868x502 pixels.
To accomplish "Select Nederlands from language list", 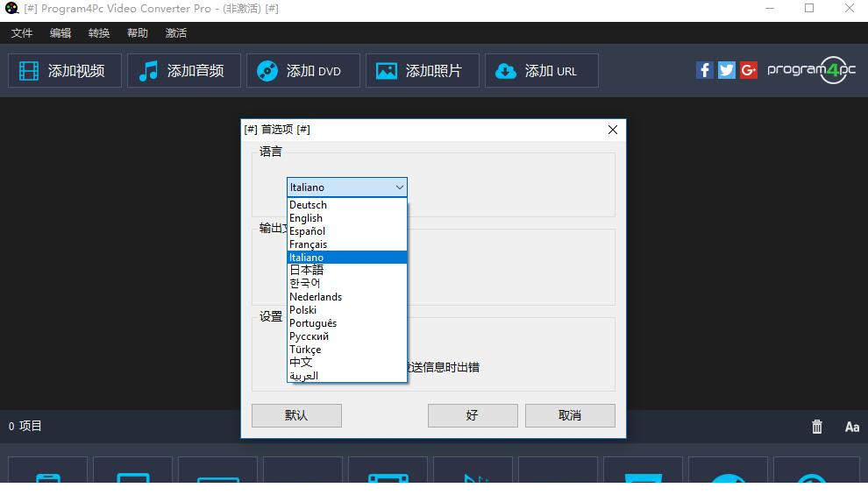I will (347, 297).
